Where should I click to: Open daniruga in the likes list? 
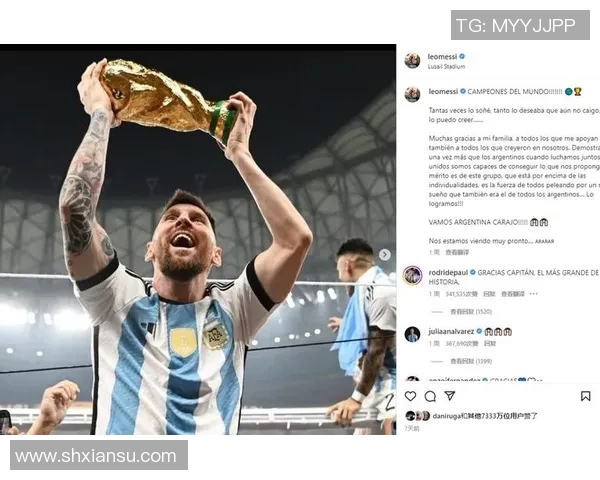pyautogui.click(x=446, y=416)
